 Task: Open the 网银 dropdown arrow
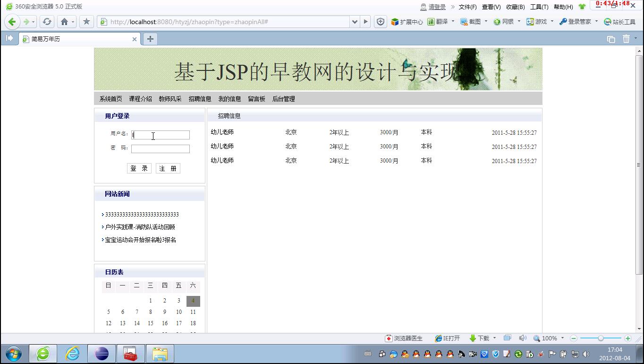(519, 21)
